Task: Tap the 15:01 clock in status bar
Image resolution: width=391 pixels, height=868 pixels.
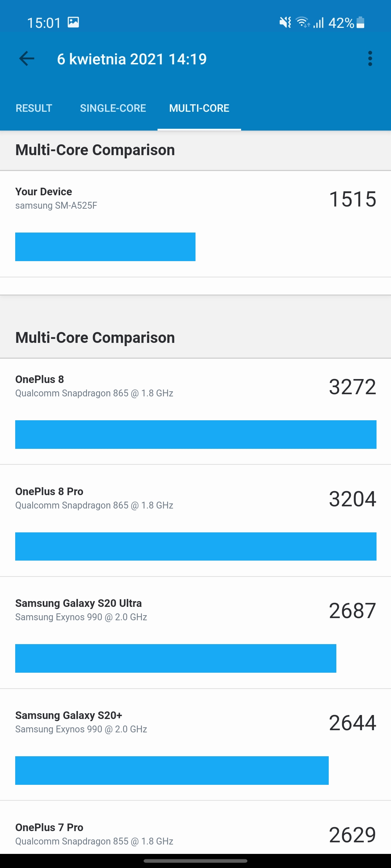Action: point(44,23)
